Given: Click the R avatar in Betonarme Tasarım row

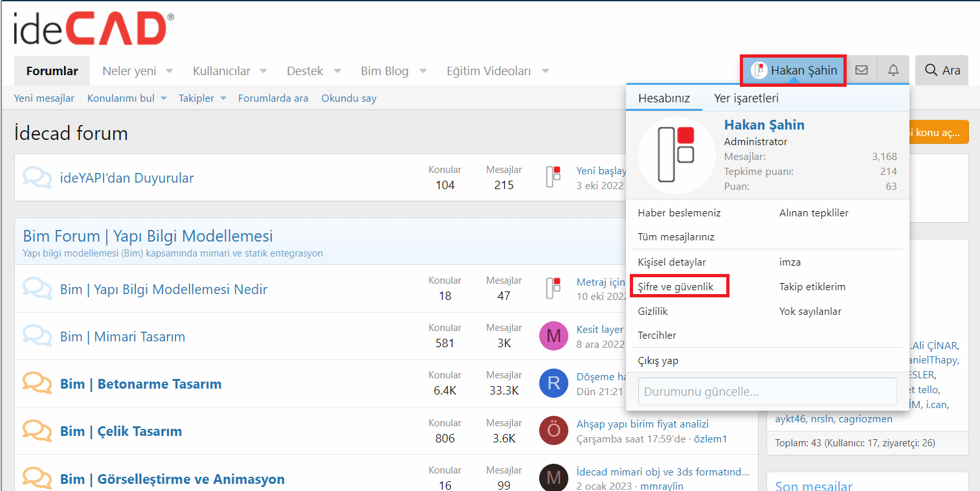Looking at the screenshot, I should tap(553, 383).
